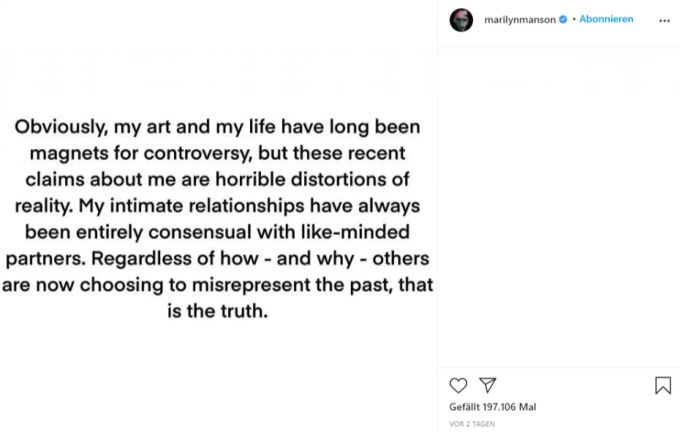Open the three-dot more options menu

(664, 20)
